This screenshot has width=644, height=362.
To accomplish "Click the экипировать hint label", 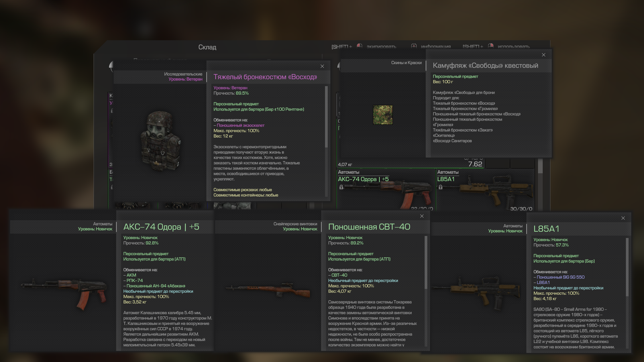I will coord(381,47).
